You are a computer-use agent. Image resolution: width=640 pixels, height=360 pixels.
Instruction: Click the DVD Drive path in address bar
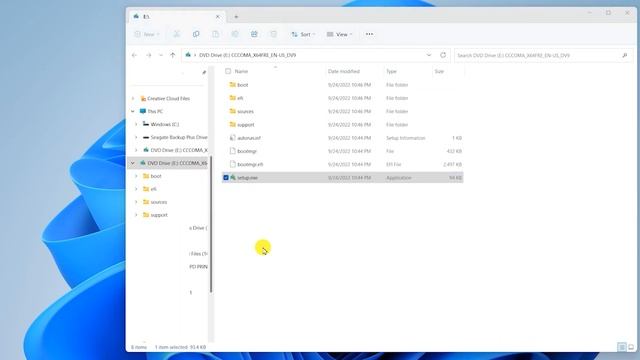[x=247, y=55]
